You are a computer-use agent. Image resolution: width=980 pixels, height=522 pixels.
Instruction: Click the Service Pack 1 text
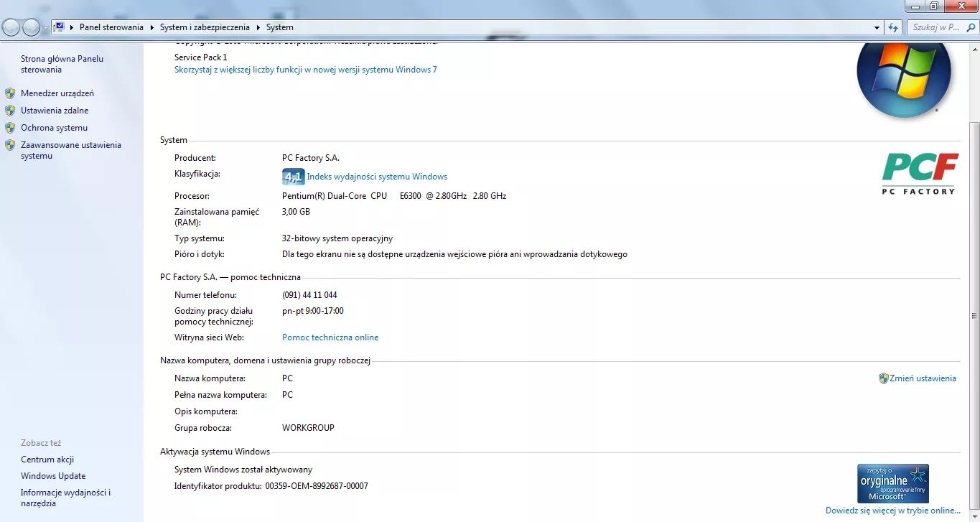point(200,57)
